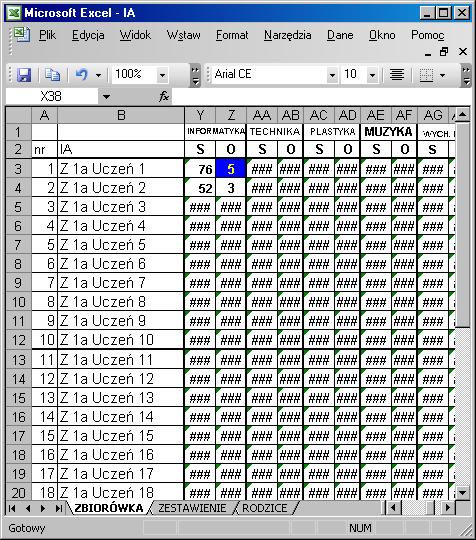Screen dimensions: 476x540
Task: Click the vertical scrollbar thumb
Action: 463,224
